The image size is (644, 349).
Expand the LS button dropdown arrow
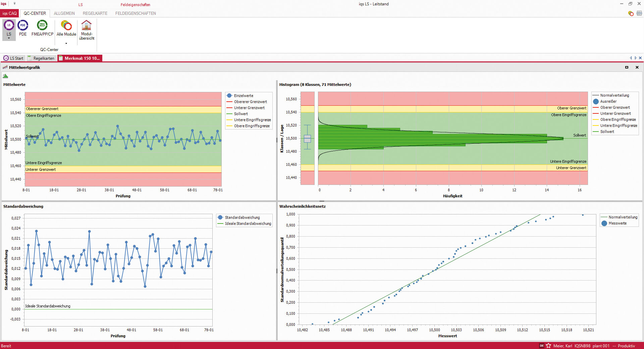(9, 38)
